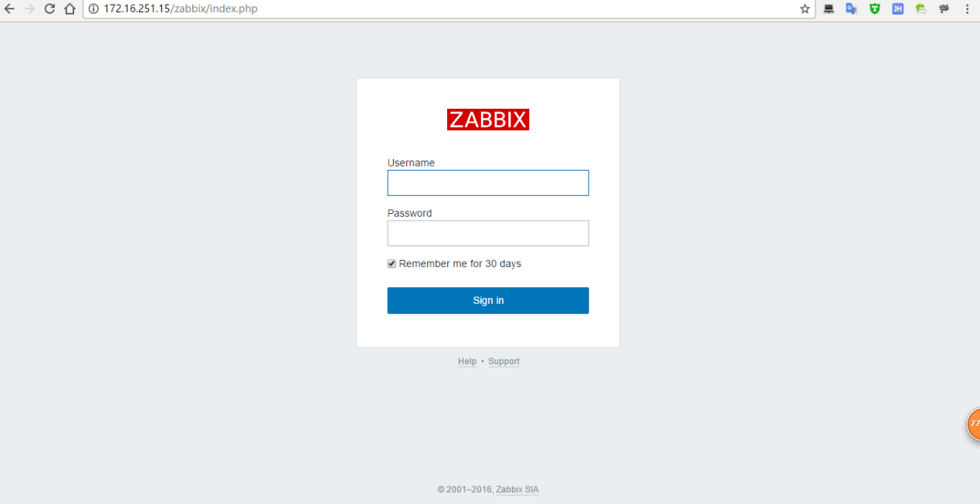Open the Google Translate extension

pyautogui.click(x=851, y=9)
